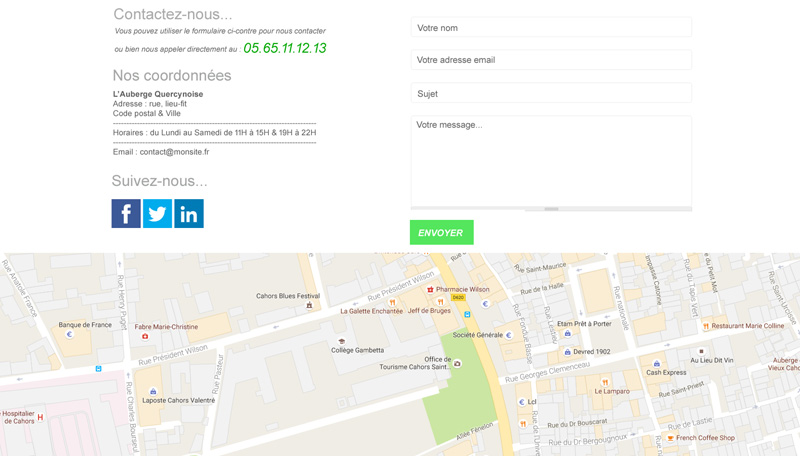Click the Le Lamparo restaurant marker

(x=605, y=382)
